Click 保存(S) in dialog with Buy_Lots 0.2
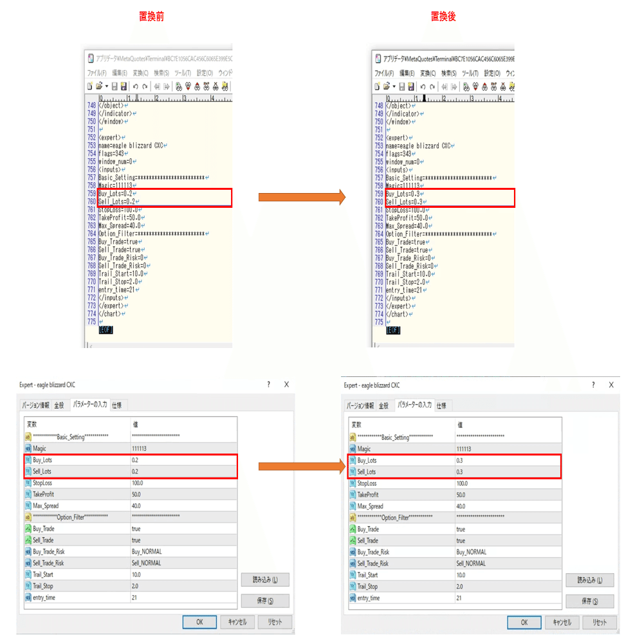The width and height of the screenshot is (644, 644). [x=265, y=600]
